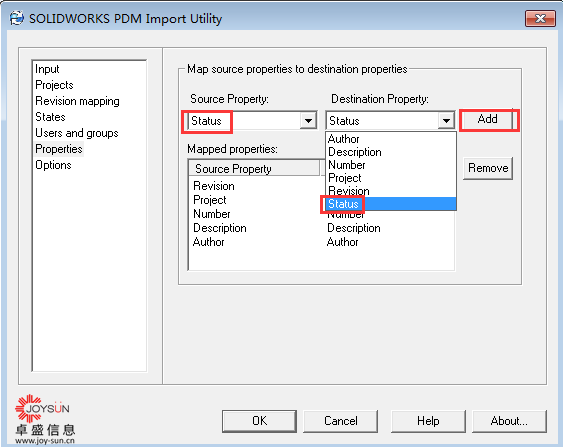This screenshot has width=563, height=447.
Task: Open the About... dialog button
Action: pos(509,421)
